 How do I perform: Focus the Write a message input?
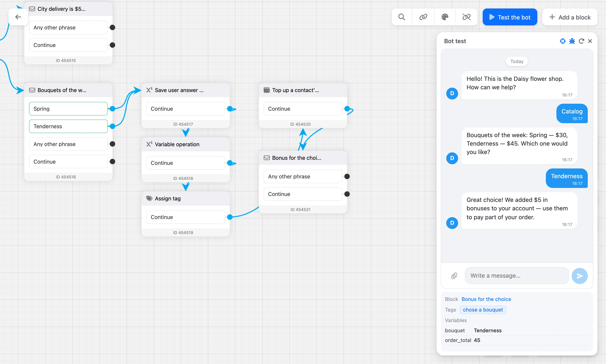517,276
